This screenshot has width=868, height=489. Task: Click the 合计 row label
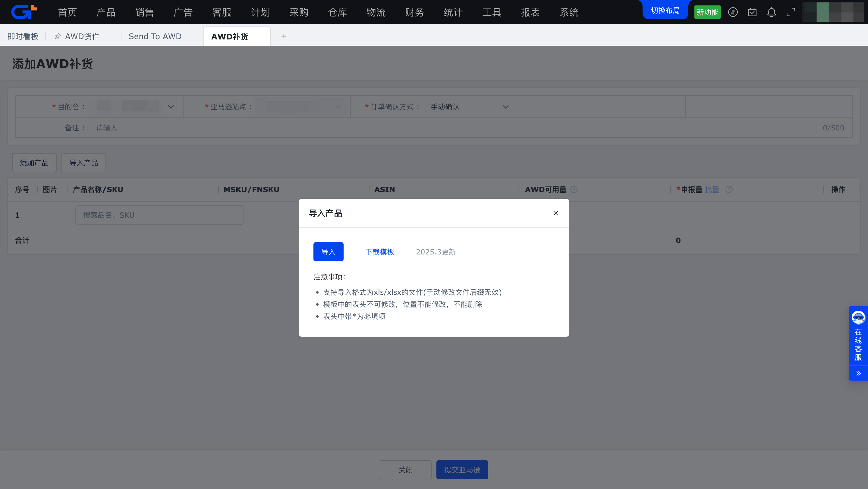click(x=22, y=240)
